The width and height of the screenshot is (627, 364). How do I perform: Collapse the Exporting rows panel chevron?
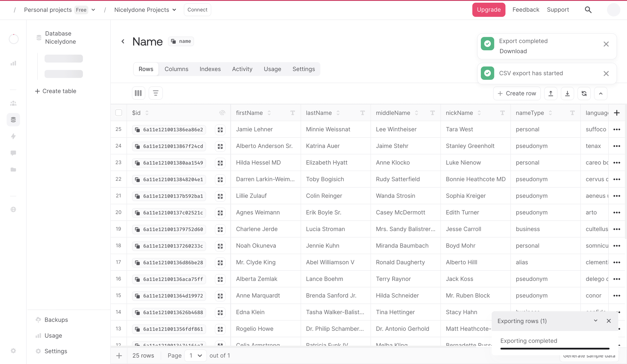tap(596, 321)
